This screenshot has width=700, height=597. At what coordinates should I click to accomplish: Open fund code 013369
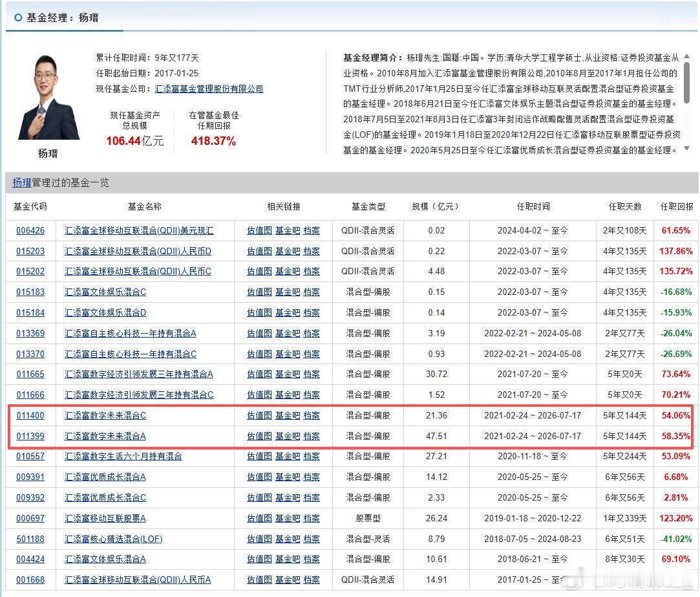coord(30,333)
